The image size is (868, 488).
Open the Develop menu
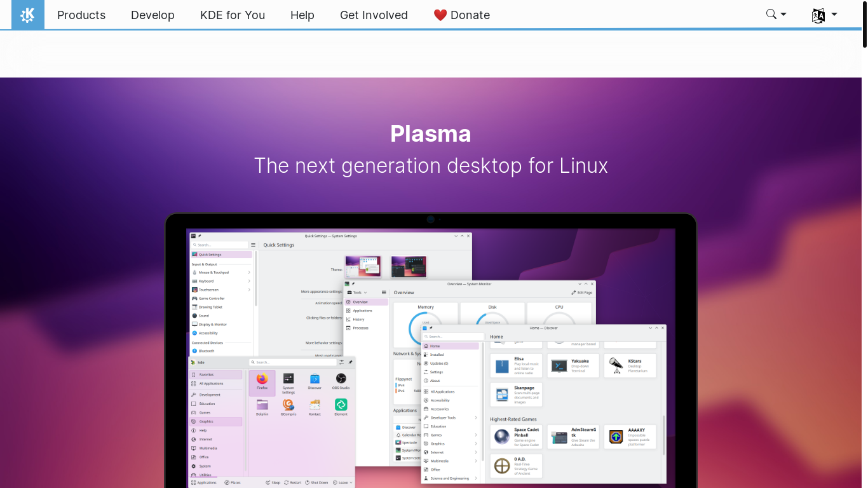(153, 15)
